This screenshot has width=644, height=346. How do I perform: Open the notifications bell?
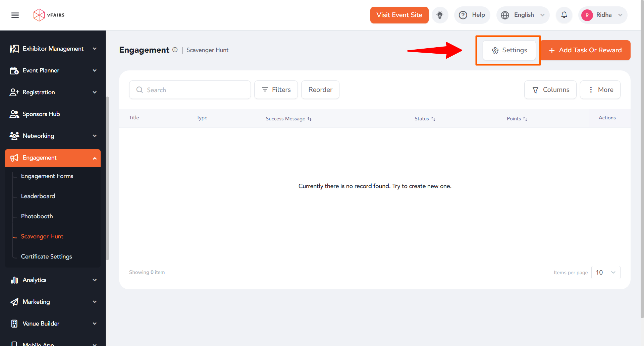[x=564, y=15]
